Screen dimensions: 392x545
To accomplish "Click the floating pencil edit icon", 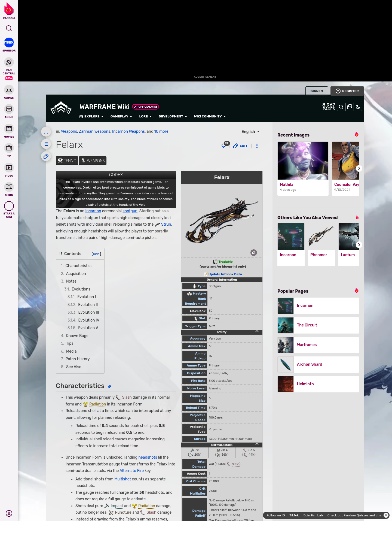I will 46,156.
